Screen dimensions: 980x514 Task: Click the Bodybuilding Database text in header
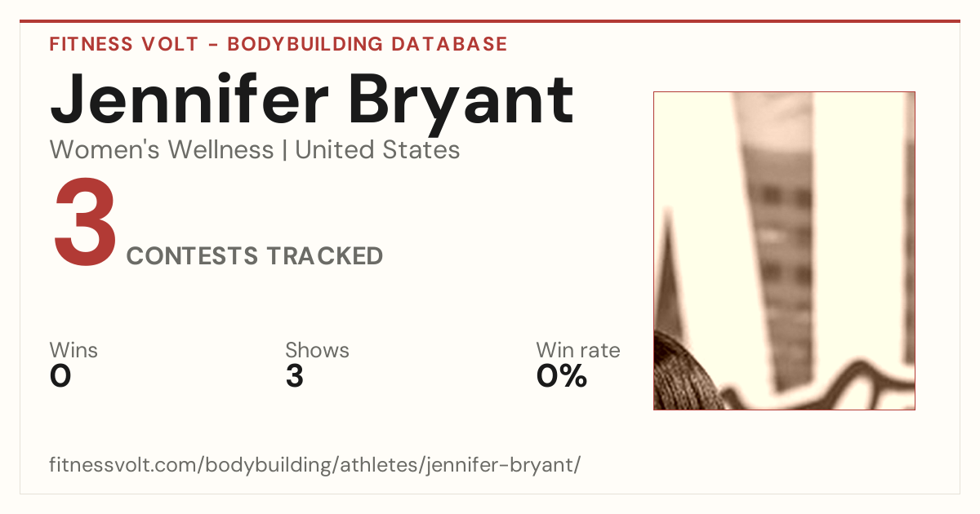[367, 44]
